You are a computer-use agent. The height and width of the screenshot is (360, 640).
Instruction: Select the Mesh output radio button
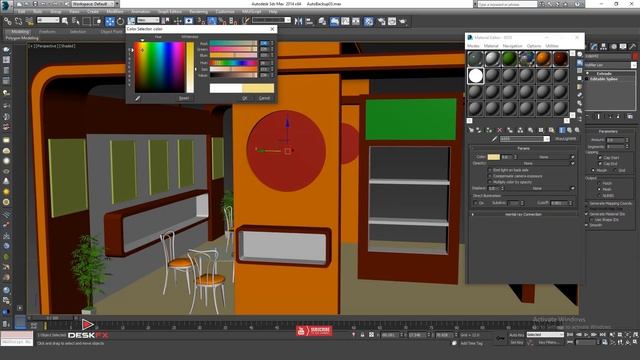coord(599,189)
